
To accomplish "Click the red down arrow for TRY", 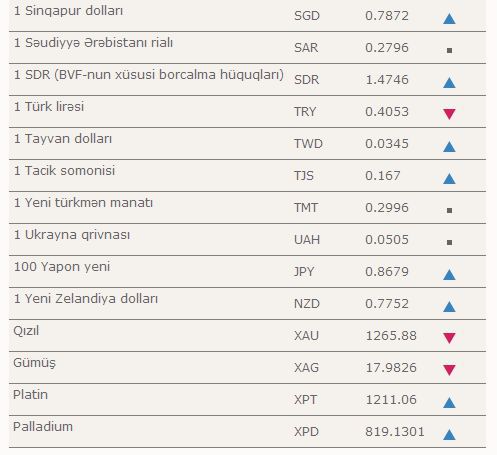I will (449, 114).
